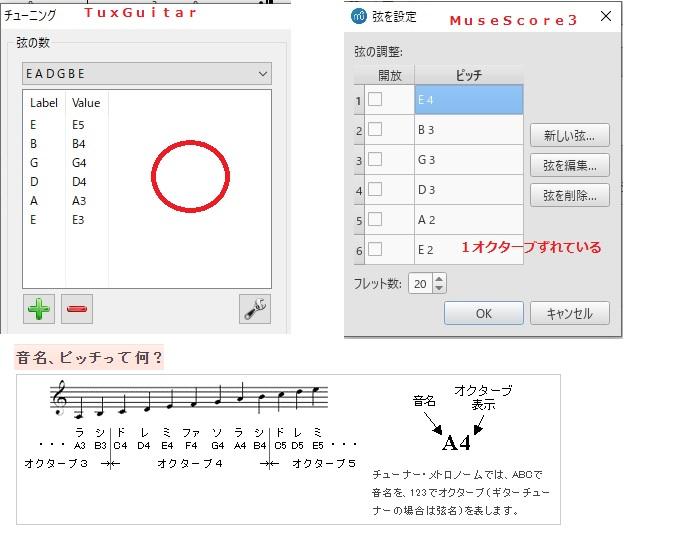Tick the open checkbox for string 3
Image resolution: width=676 pixels, height=556 pixels.
[375, 159]
